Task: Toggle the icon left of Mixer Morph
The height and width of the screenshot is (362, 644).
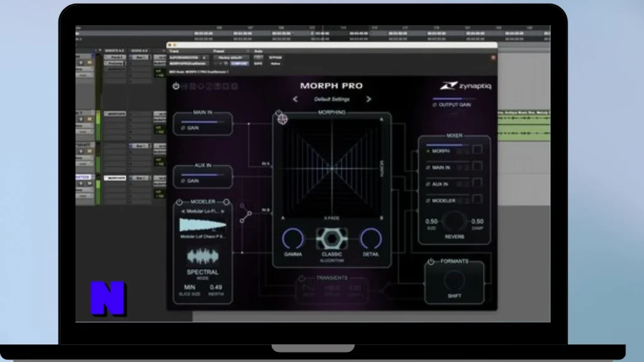Action: click(x=428, y=151)
